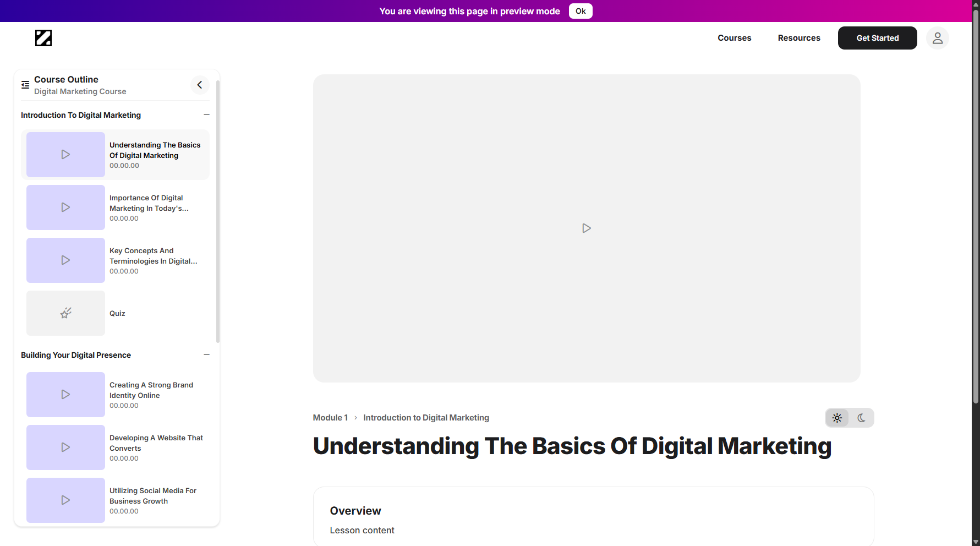
Task: Click the Get Started button
Action: click(878, 38)
